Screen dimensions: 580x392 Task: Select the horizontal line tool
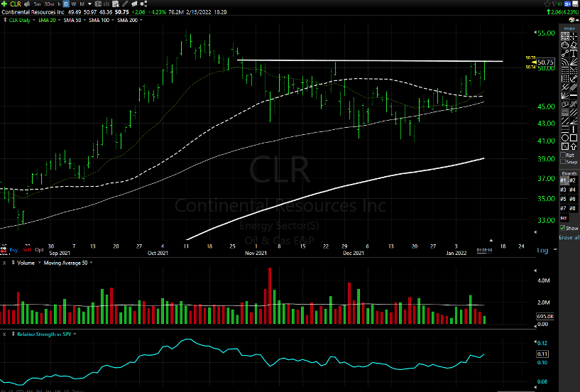(574, 95)
